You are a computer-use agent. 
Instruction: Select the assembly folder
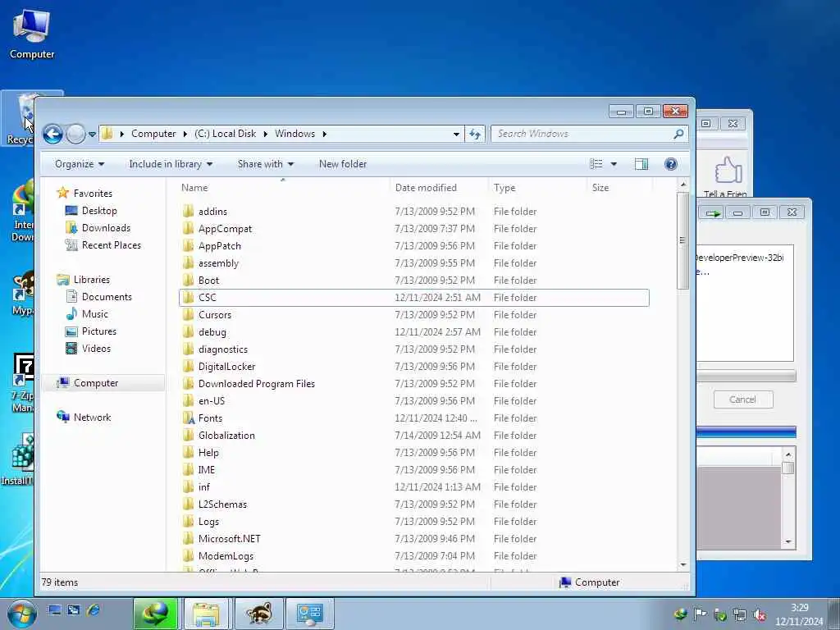218,263
